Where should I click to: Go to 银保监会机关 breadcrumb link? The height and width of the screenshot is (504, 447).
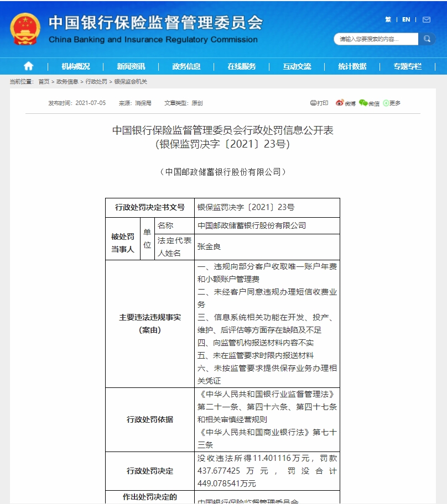pyautogui.click(x=131, y=82)
